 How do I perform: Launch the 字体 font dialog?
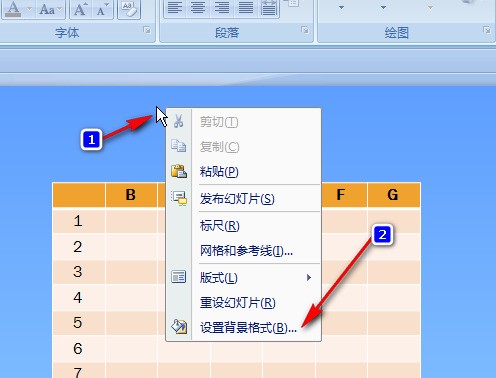point(147,30)
